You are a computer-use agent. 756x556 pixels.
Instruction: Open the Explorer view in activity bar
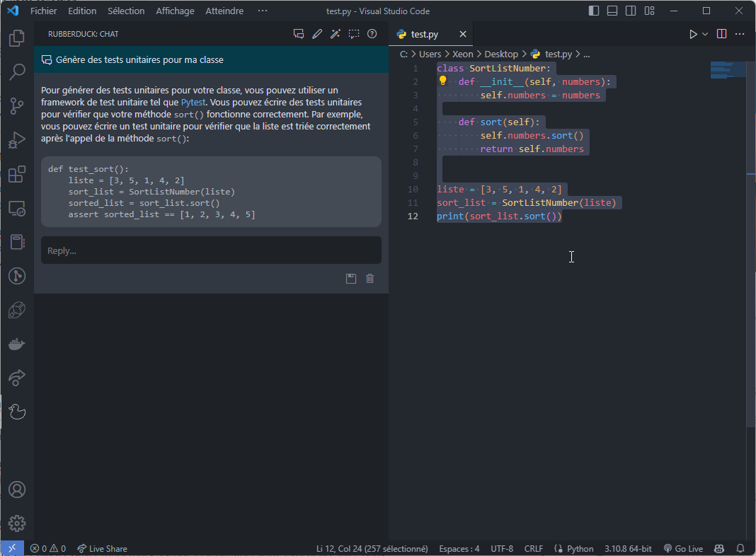17,38
